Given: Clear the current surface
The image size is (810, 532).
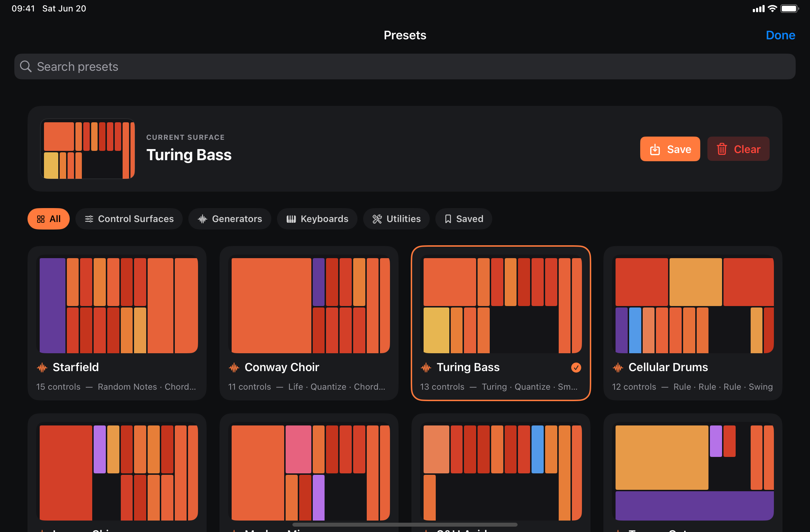Looking at the screenshot, I should (x=738, y=149).
